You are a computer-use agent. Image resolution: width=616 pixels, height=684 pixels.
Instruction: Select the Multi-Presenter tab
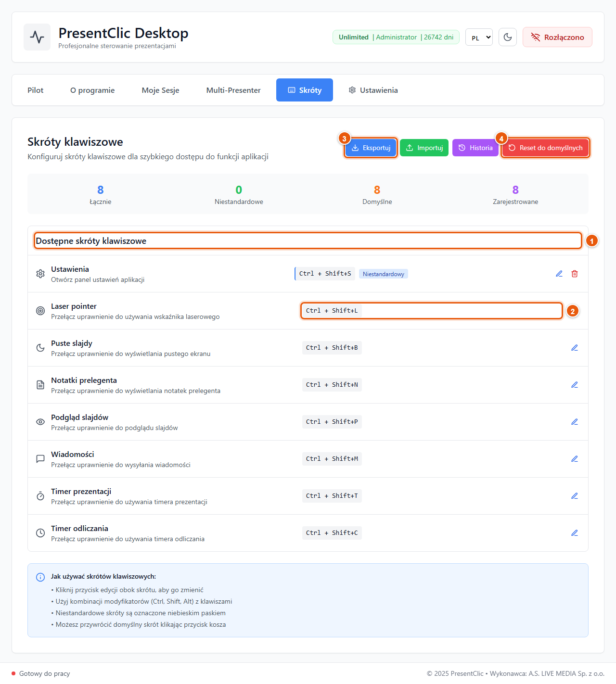(233, 90)
